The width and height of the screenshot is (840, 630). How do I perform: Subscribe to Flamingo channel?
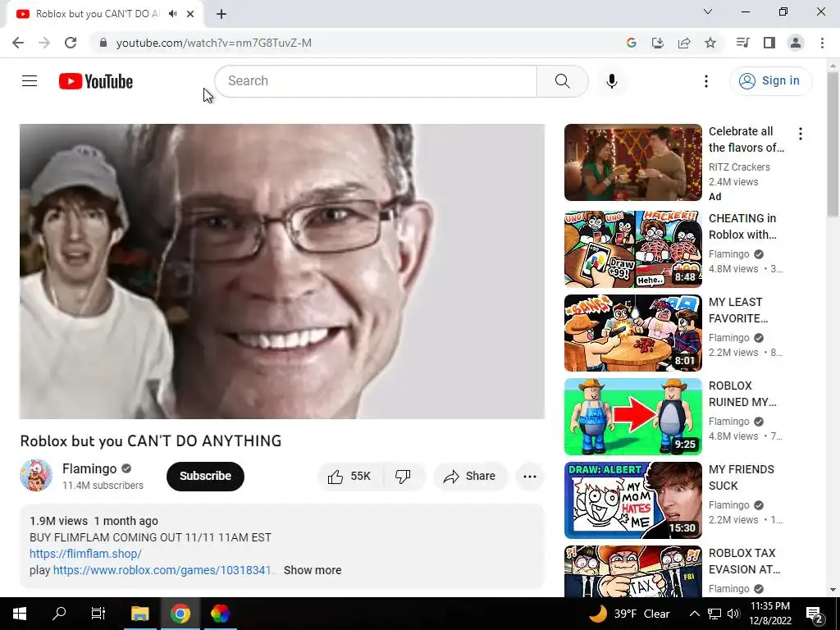[205, 477]
